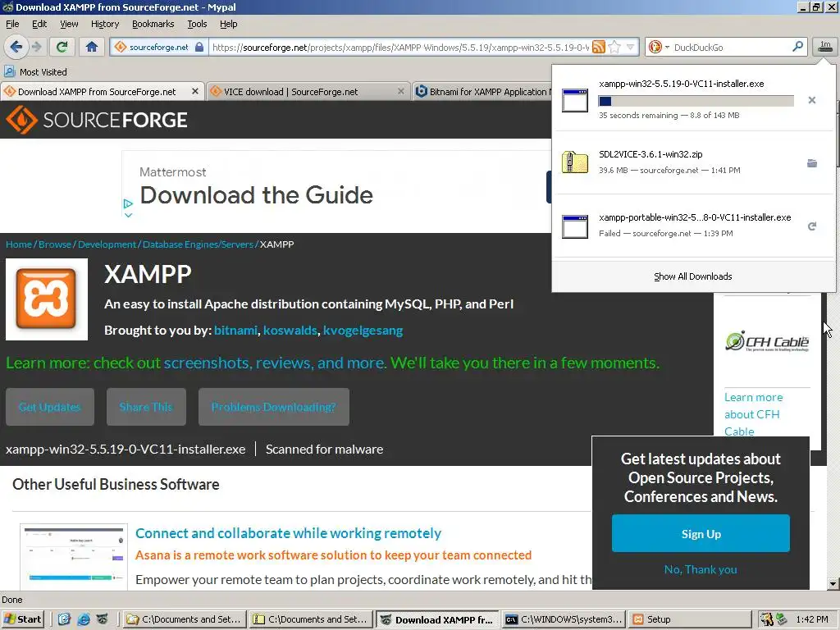Click the xampp-portable installer file icon
Image resolution: width=840 pixels, height=630 pixels.
point(575,226)
